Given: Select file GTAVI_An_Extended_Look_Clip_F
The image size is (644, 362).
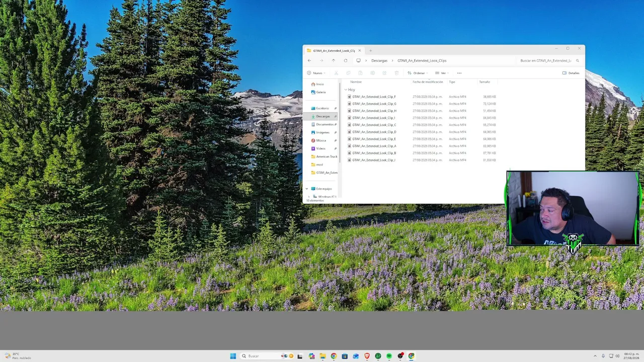Looking at the screenshot, I should 374,97.
